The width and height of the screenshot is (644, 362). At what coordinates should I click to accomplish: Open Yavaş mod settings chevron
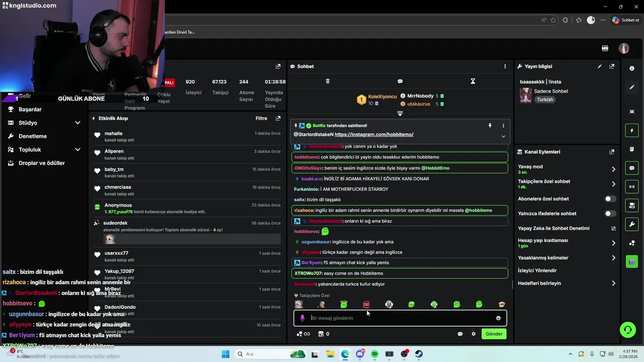[x=613, y=169]
